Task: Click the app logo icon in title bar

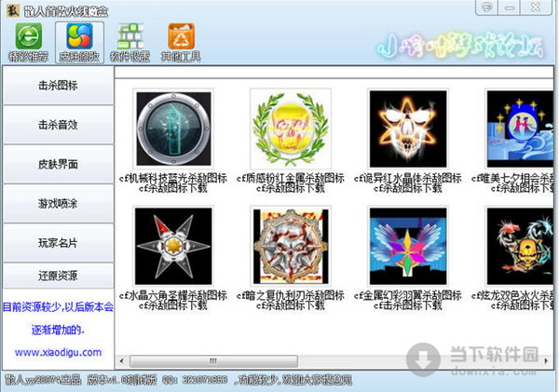Action: click(12, 10)
